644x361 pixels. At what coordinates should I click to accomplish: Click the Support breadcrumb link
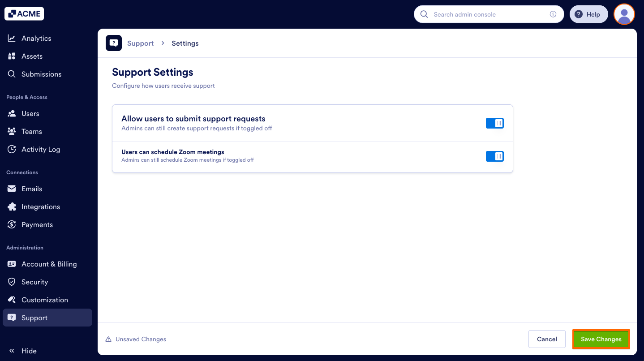point(140,43)
